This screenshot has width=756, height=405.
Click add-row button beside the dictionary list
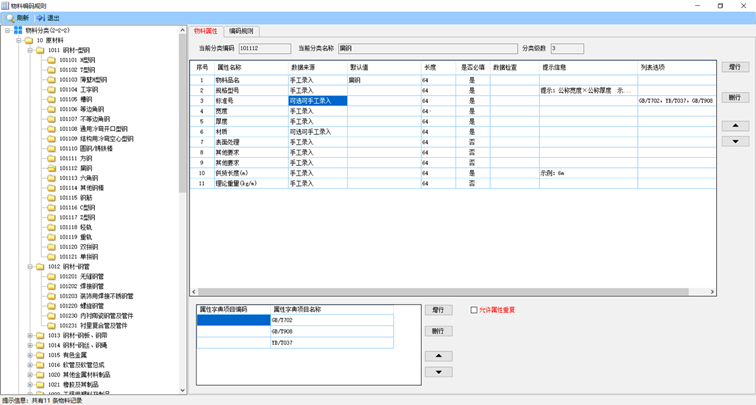[438, 310]
